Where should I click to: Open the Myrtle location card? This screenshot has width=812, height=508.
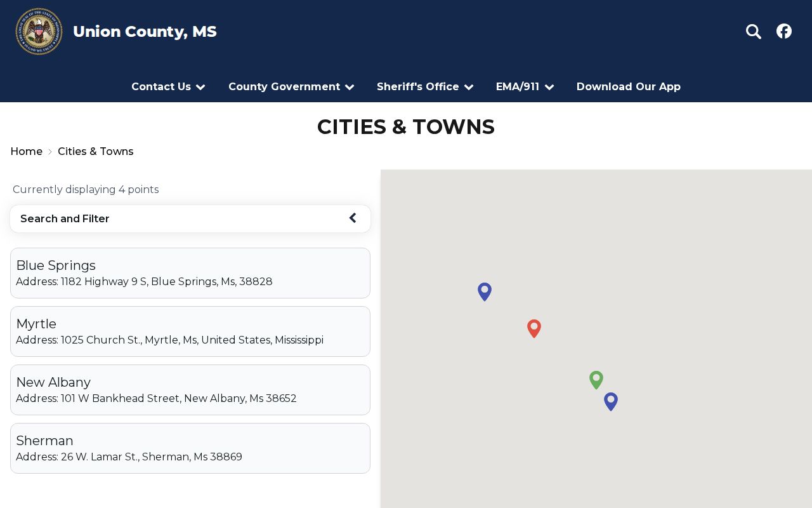[190, 331]
